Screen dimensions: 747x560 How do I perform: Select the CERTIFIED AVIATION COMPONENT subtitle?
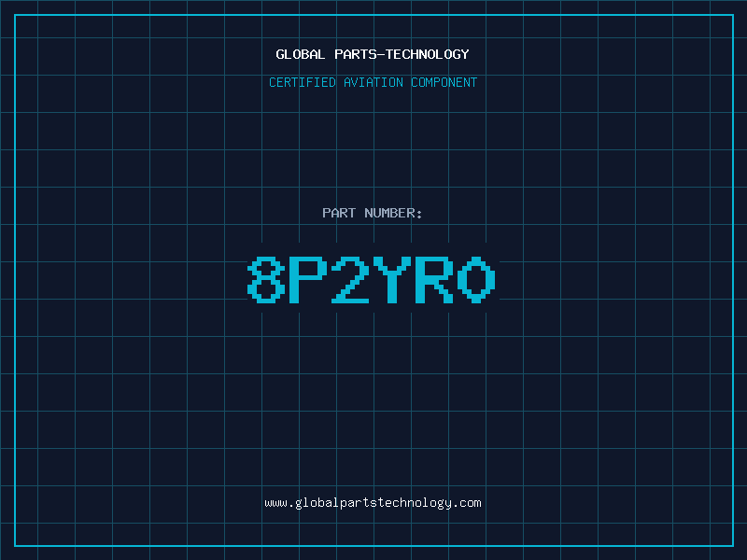point(373,82)
